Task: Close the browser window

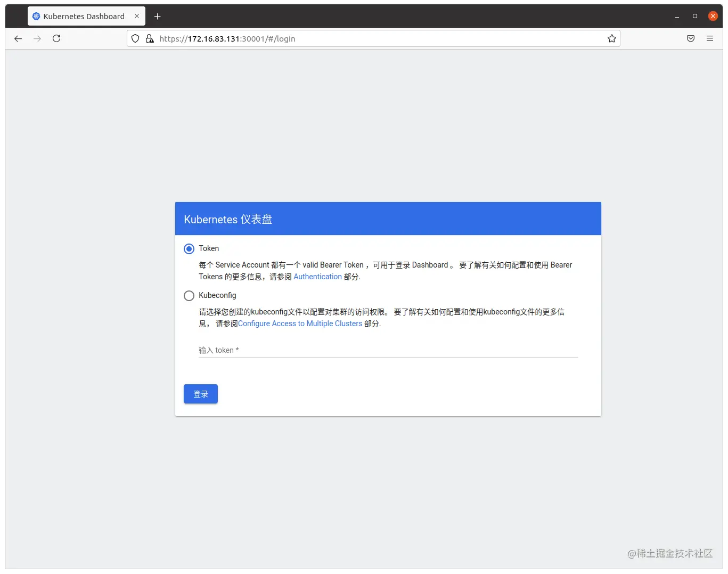Action: click(713, 16)
